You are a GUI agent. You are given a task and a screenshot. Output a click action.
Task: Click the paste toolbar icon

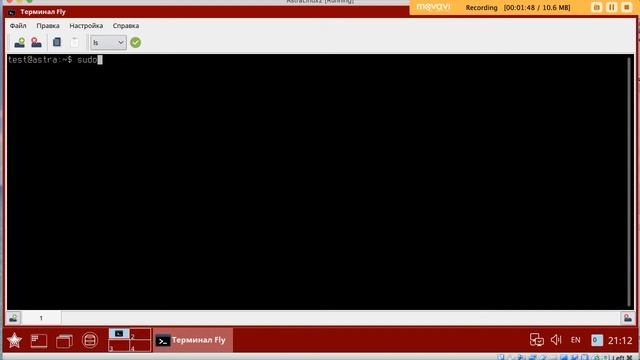click(75, 42)
